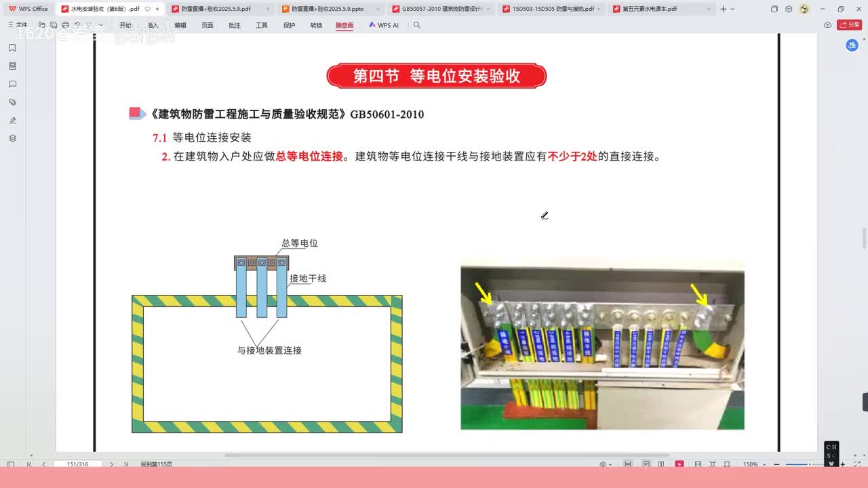Open the signature pen panel in sidebar

[x=12, y=120]
